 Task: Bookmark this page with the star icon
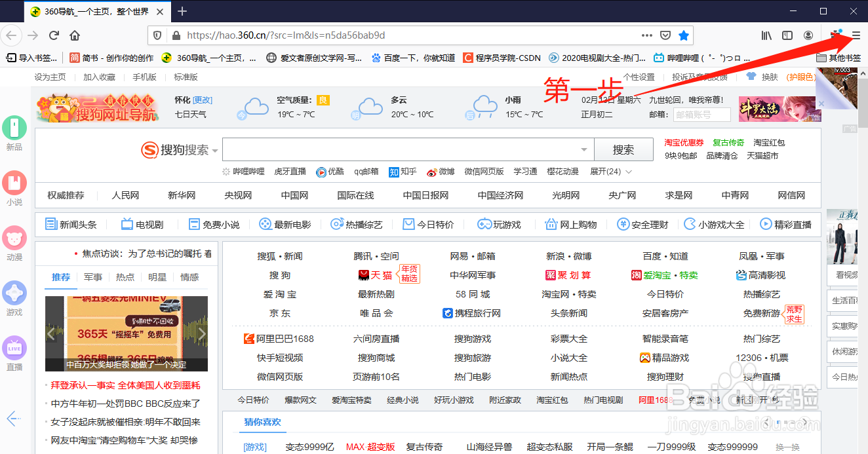point(684,35)
